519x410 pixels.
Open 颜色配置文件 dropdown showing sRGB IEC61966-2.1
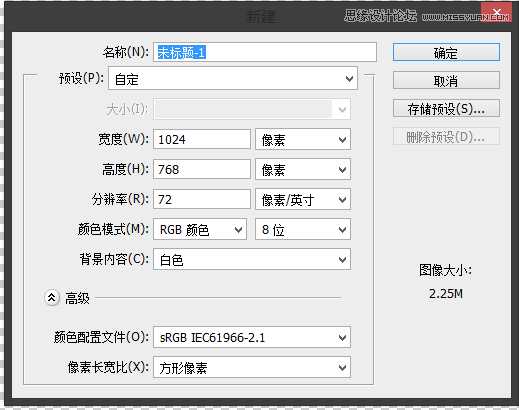[x=252, y=337]
